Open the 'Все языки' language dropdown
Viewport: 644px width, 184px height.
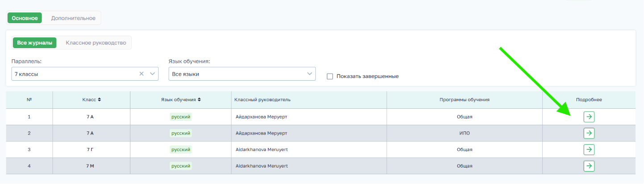(x=242, y=74)
